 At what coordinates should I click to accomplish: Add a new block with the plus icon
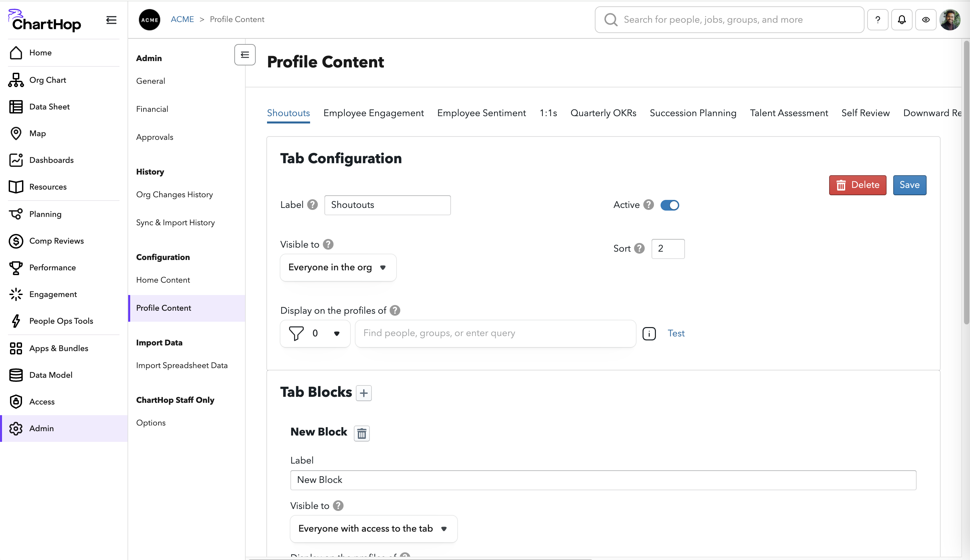[x=363, y=393]
